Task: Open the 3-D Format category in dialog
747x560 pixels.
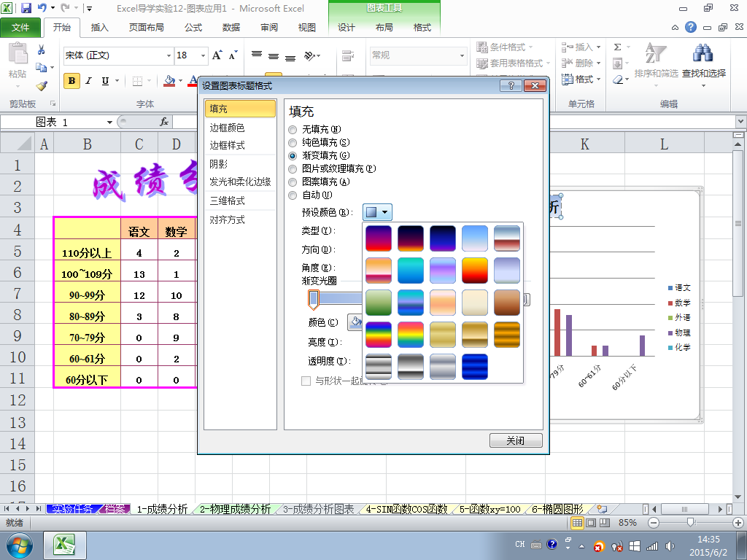Action: coord(227,201)
